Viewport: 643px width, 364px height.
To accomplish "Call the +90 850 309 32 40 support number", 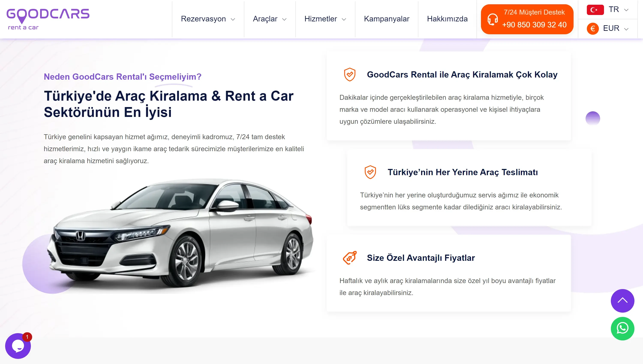I will tap(534, 25).
